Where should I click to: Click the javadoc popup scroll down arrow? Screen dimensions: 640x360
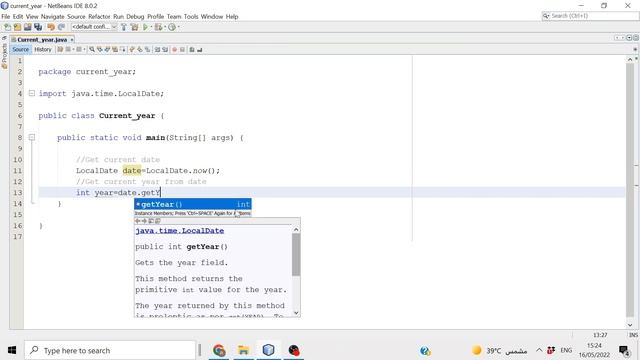click(296, 313)
